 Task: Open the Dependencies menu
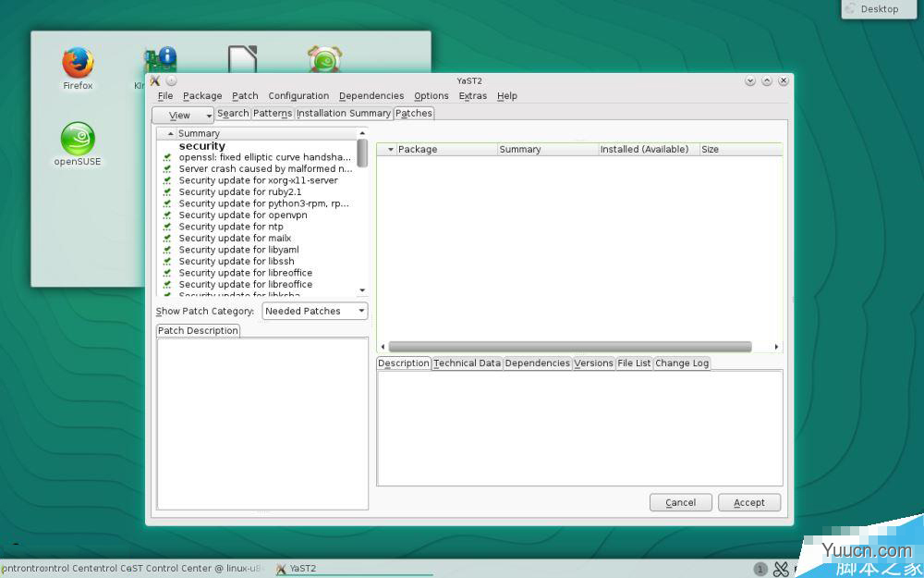pos(371,96)
